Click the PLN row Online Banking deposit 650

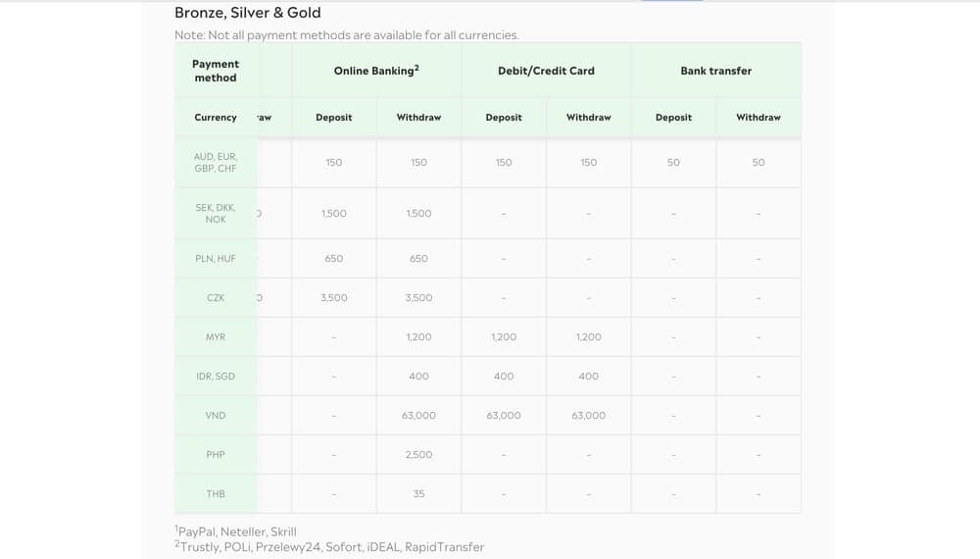click(x=334, y=258)
